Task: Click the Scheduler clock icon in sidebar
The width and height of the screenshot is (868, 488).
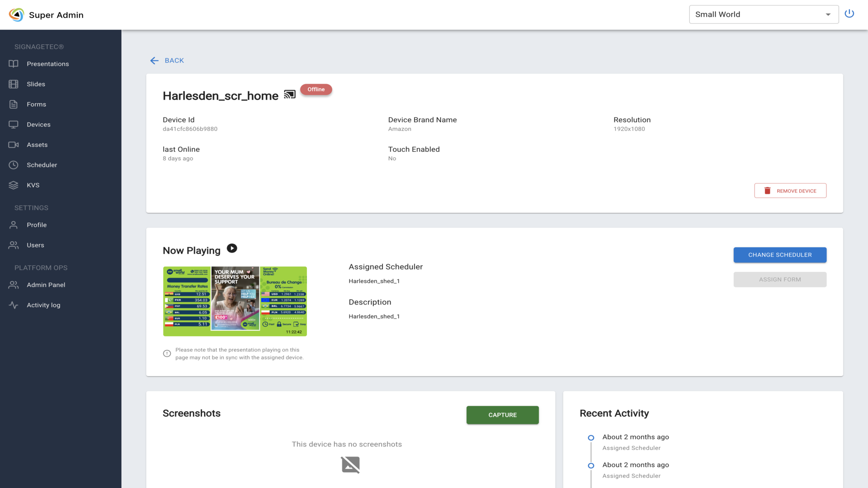Action: 14,165
